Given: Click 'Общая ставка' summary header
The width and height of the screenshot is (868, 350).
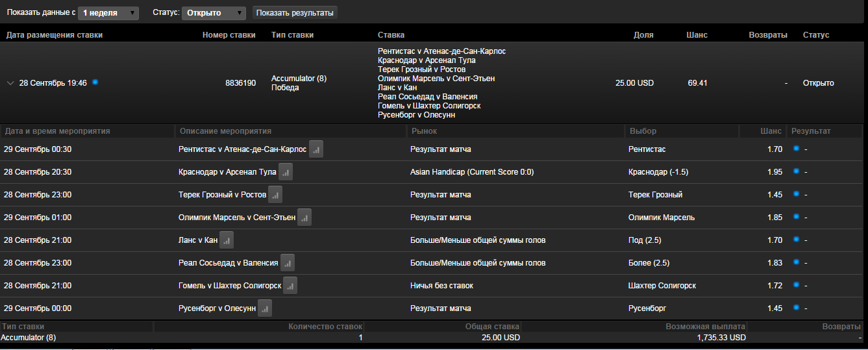Looking at the screenshot, I should [x=491, y=327].
